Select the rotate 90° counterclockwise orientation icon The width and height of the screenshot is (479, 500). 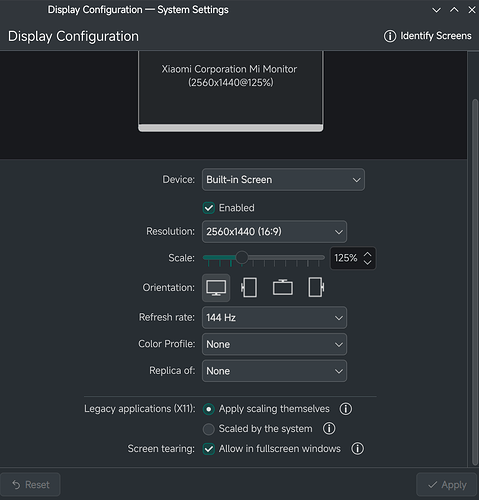(x=249, y=288)
